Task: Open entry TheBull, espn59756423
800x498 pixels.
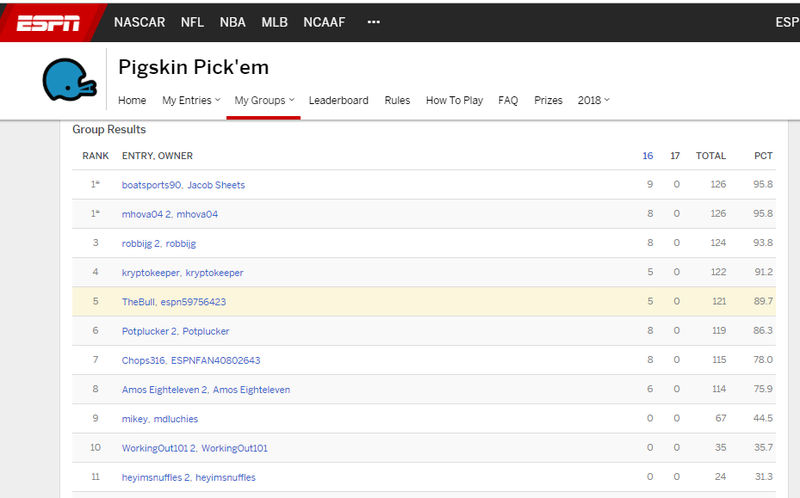Action: [x=173, y=302]
